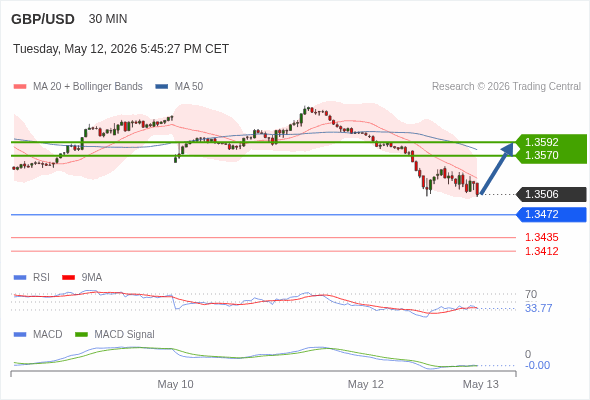Click the RSI value 33.77 label
This screenshot has height=400, width=590.
[538, 309]
